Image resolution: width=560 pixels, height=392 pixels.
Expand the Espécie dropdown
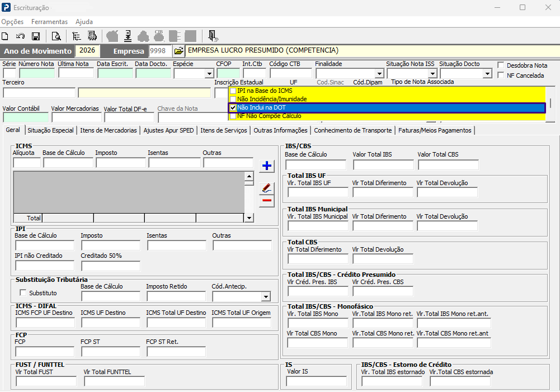209,74
